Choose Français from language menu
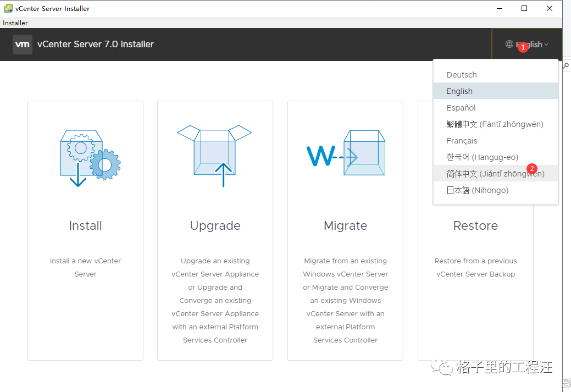This screenshot has width=571, height=392. [x=496, y=141]
